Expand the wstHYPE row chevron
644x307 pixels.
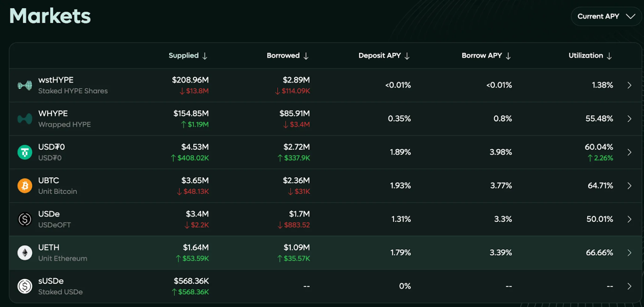coord(629,85)
